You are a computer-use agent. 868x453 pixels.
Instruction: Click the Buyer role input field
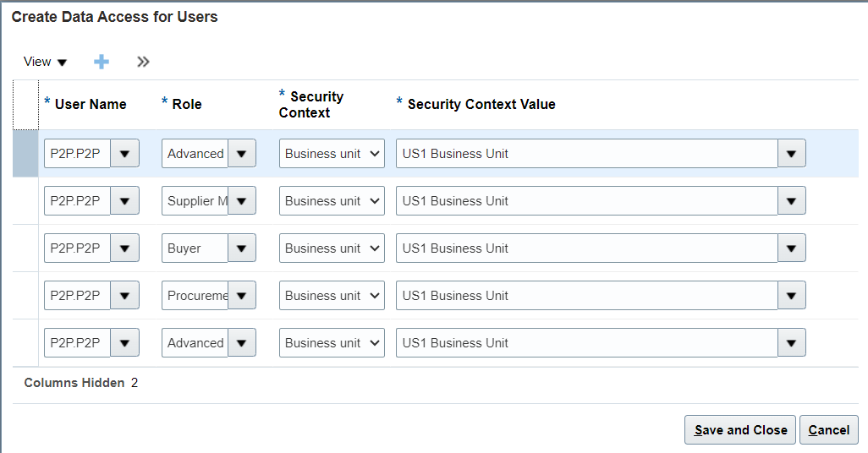195,248
